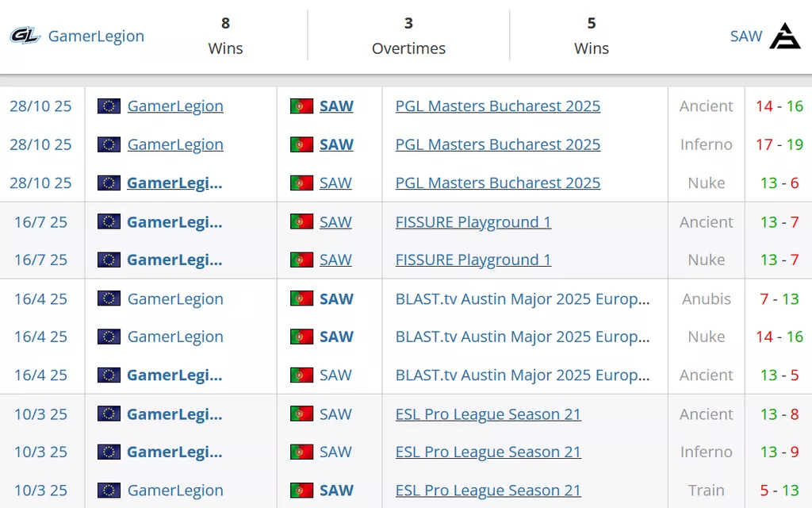
Task: Click the Portugal flag in the Inferno 17 - 19 row
Action: tap(301, 144)
